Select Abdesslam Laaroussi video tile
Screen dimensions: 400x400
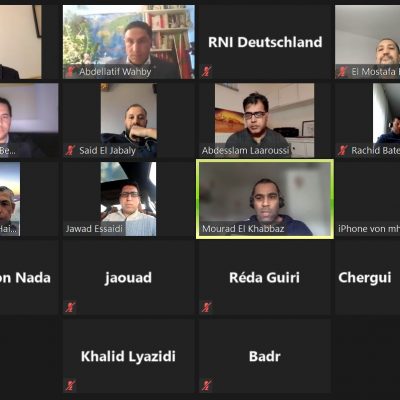click(265, 120)
